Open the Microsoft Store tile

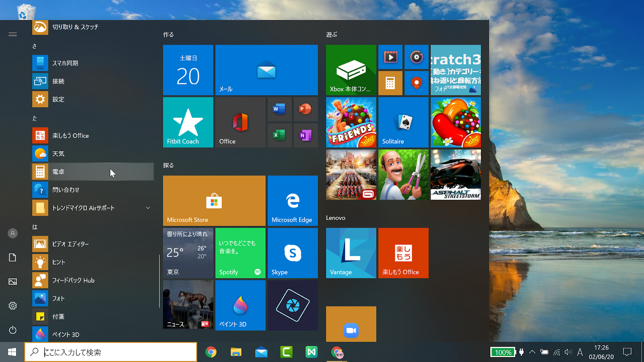(214, 201)
